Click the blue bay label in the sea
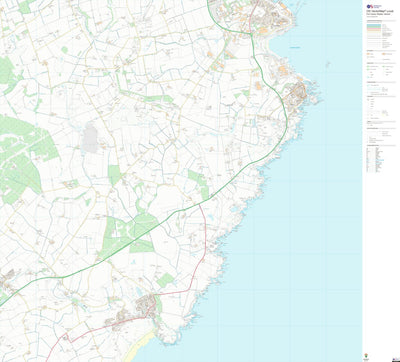The image size is (400, 362). 295,48
